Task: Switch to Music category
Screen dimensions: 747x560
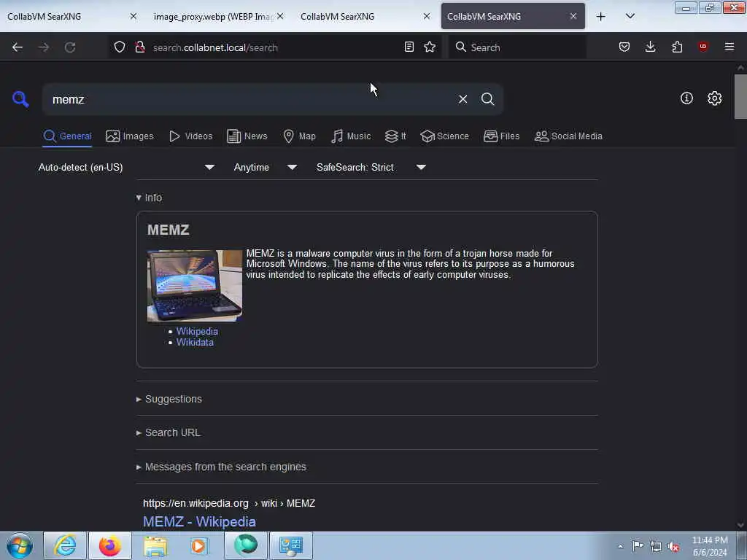Action: click(351, 136)
